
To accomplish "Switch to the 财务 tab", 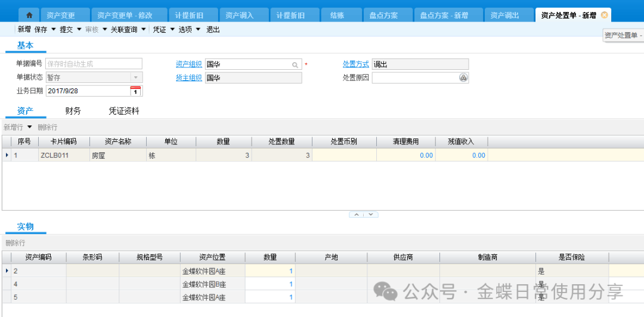I will coord(73,111).
